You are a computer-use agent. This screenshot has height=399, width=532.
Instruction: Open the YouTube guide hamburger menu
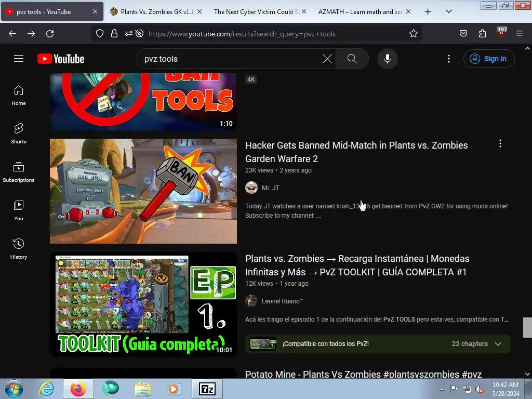point(19,59)
